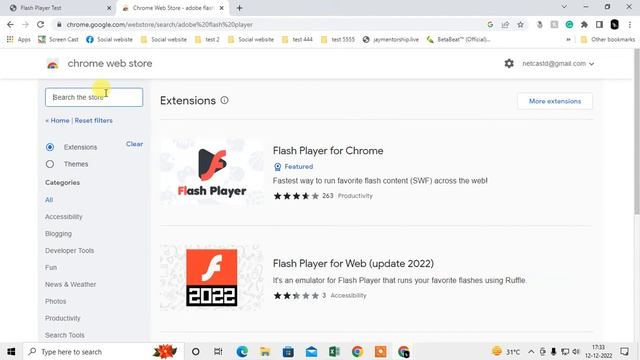Open the BetaBeat (Official) bookmark
This screenshot has height=360, width=640.
(458, 40)
